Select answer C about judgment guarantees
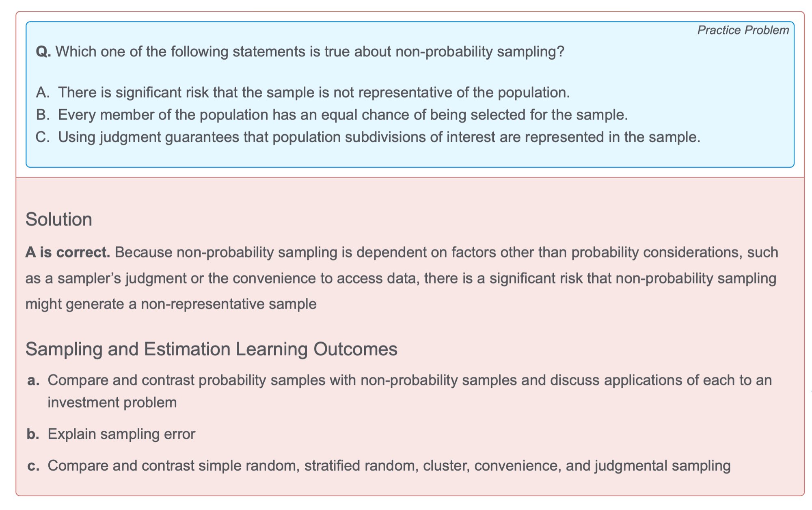This screenshot has width=812, height=510. (379, 137)
